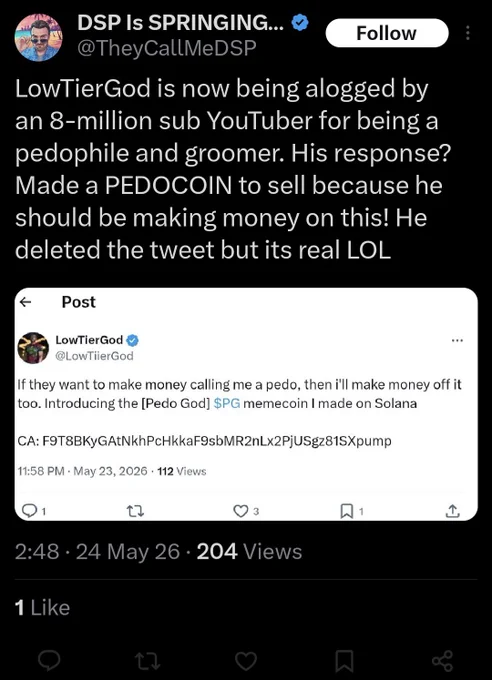Click the quoted post's share upload icon
The height and width of the screenshot is (680, 492).
(x=453, y=511)
